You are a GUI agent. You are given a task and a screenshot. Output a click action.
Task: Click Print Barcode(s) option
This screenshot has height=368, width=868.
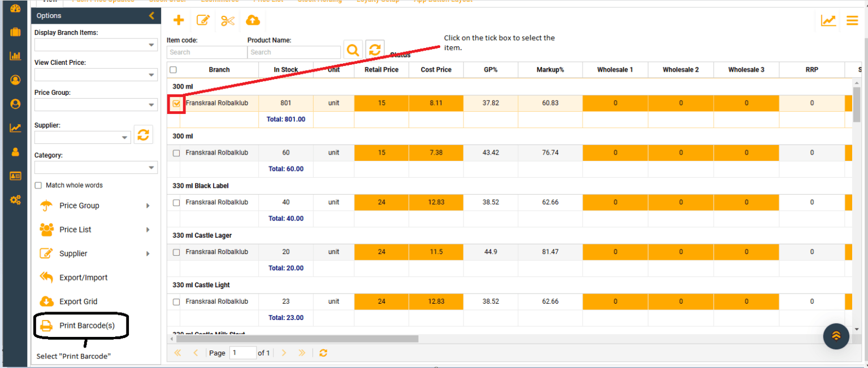pyautogui.click(x=86, y=326)
